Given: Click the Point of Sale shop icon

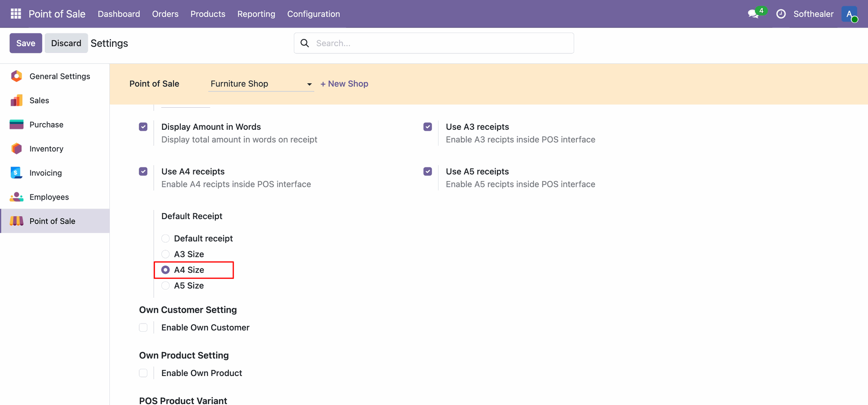Looking at the screenshot, I should 17,221.
